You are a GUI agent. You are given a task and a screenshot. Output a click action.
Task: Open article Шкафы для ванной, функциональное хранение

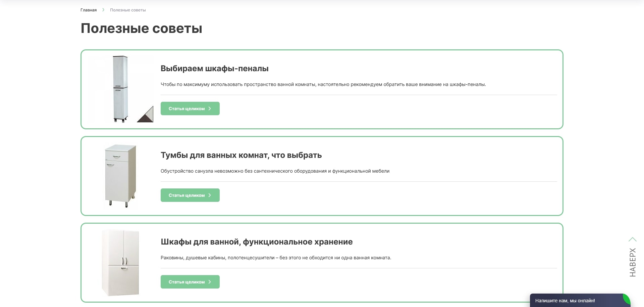tap(256, 242)
